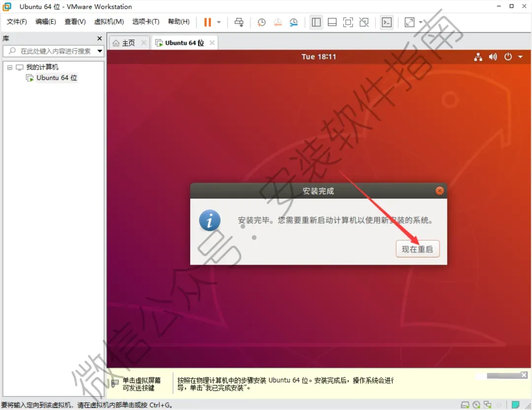This screenshot has height=410, width=532.
Task: Toggle the library sidebar view icon
Action: pyautogui.click(x=316, y=22)
